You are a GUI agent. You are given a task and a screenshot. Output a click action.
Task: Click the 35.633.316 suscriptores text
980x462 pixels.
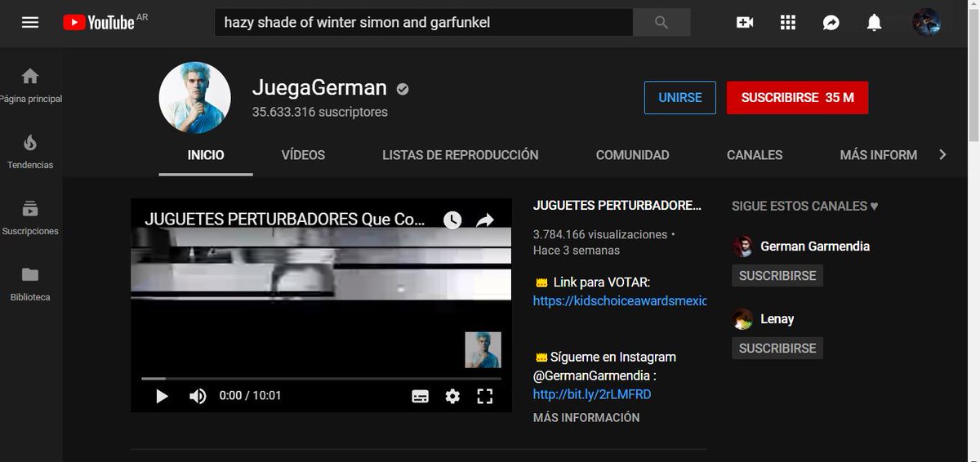coord(320,112)
